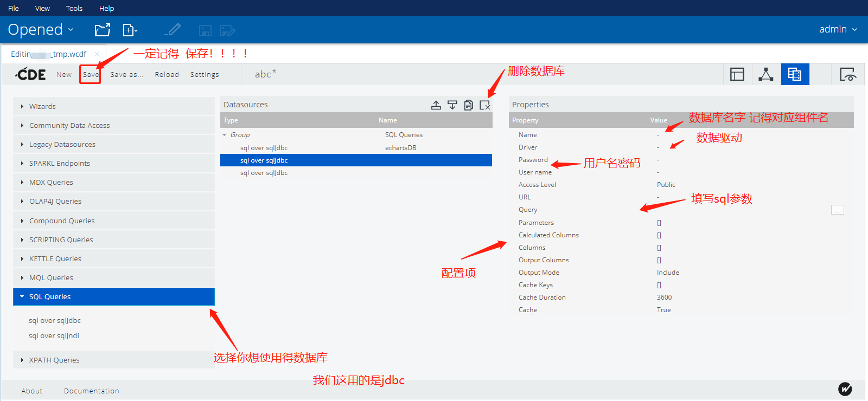Image resolution: width=868 pixels, height=401 pixels.
Task: Open dashboard Settings
Action: click(205, 75)
